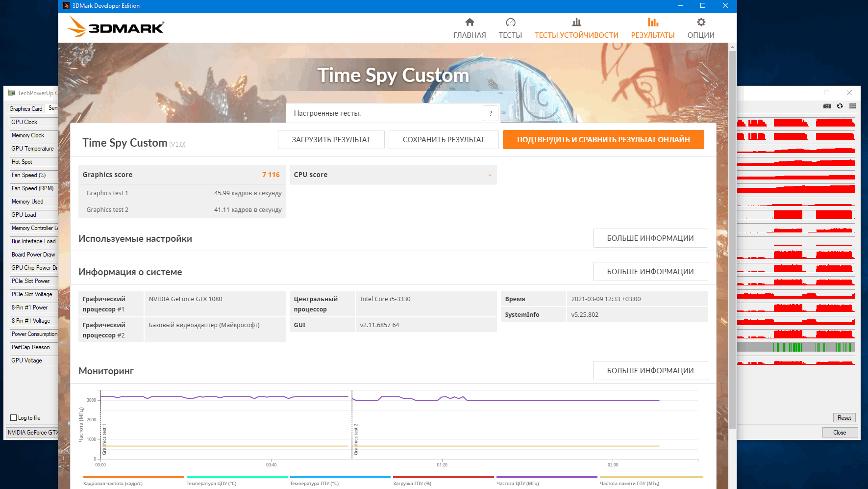Click СОХРАНИТЬ РЕЗУЛЬТАТ button
Image resolution: width=868 pixels, height=489 pixels.
[444, 139]
